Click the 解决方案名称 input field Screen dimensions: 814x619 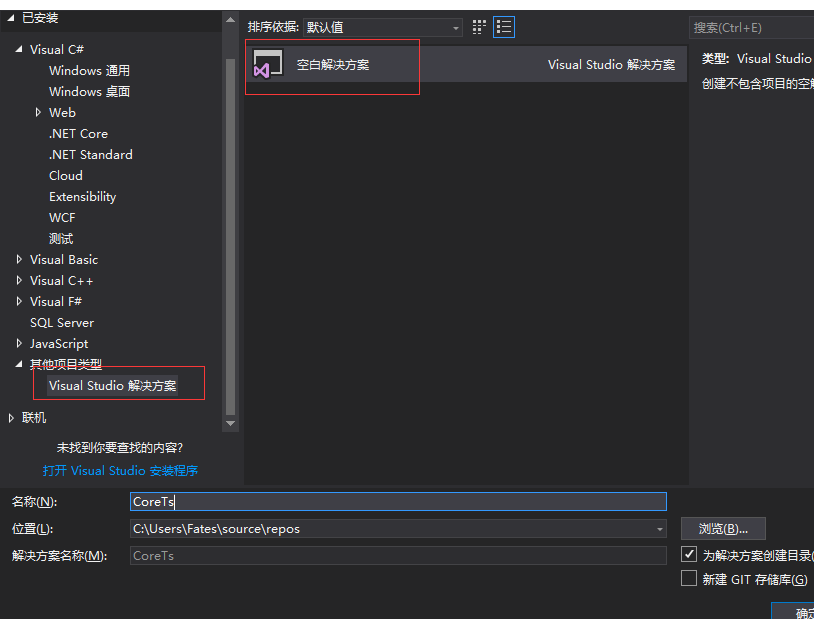pyautogui.click(x=398, y=556)
